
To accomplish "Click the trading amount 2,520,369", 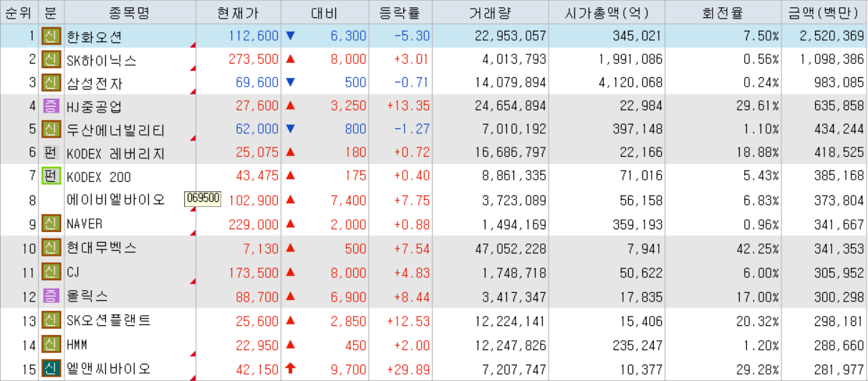I will [833, 36].
